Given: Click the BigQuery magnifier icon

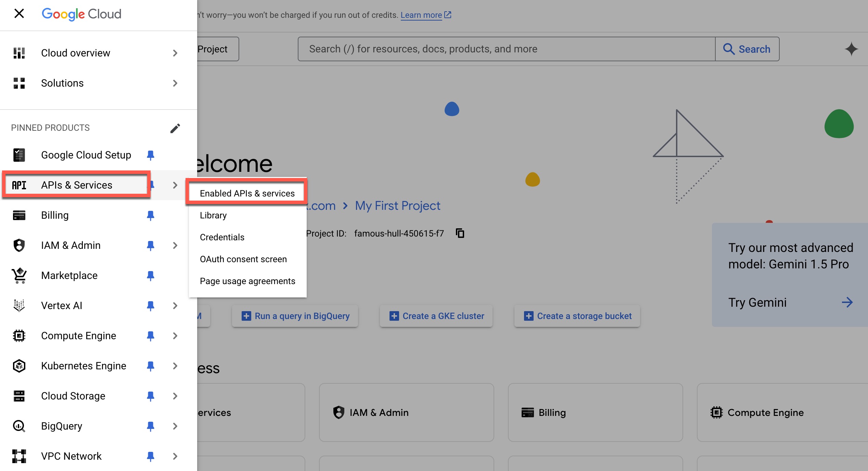Looking at the screenshot, I should [19, 426].
